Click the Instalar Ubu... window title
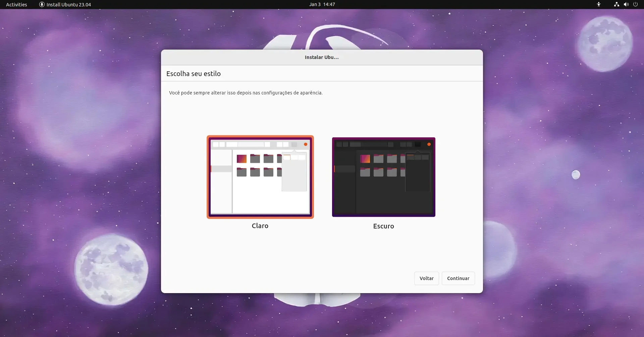The width and height of the screenshot is (644, 337). pos(322,57)
